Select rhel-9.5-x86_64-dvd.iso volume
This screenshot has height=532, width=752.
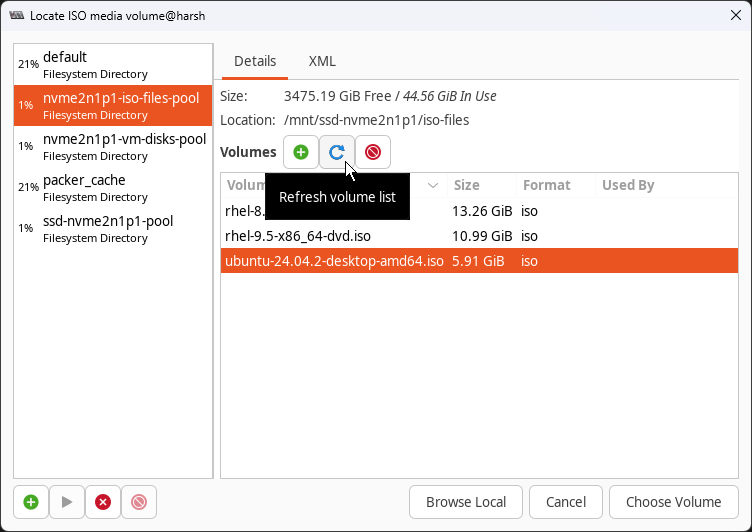[x=479, y=236]
